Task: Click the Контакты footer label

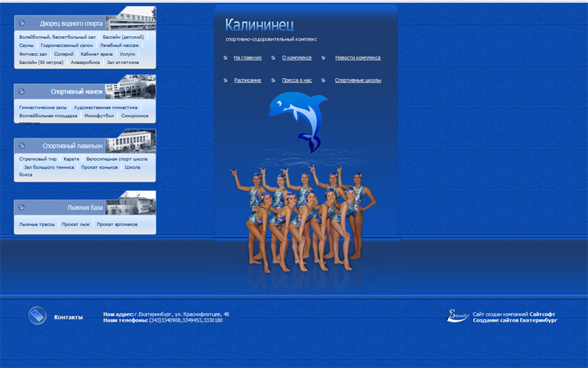Action: pyautogui.click(x=68, y=317)
